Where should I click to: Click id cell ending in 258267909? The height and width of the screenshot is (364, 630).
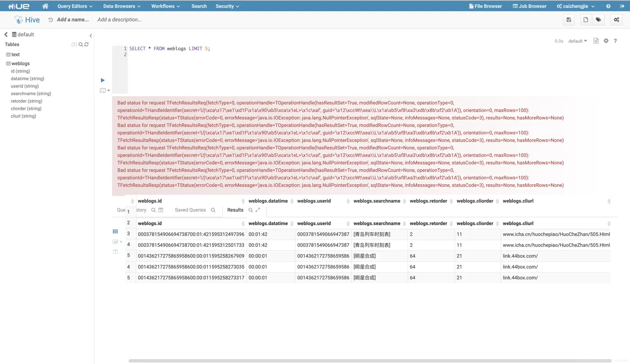191,256
